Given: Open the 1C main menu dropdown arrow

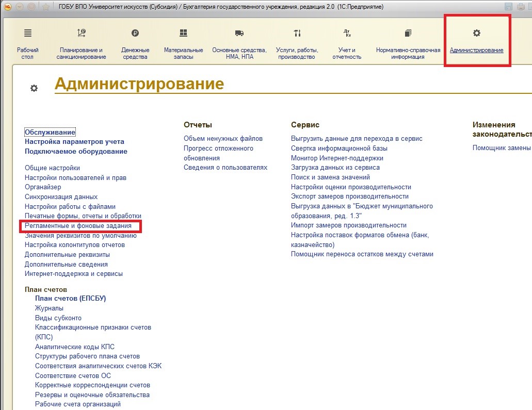Looking at the screenshot, I should point(19,7).
